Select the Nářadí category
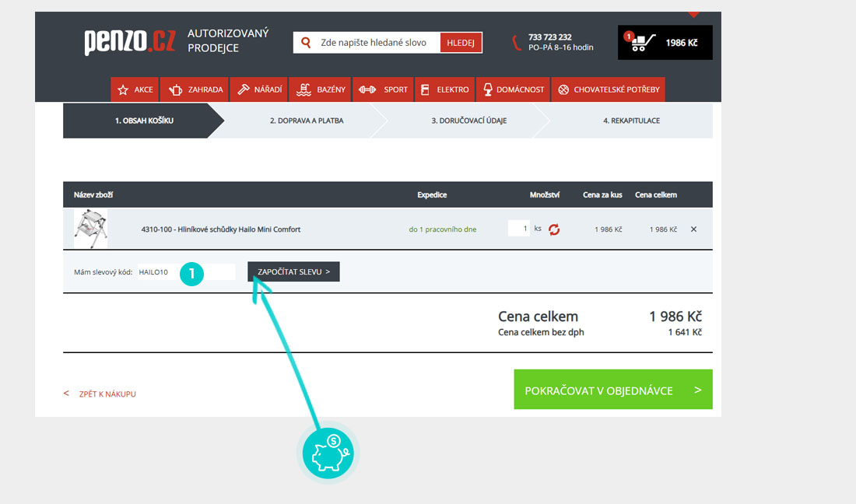Viewport: 856px width, 504px height. tap(260, 89)
